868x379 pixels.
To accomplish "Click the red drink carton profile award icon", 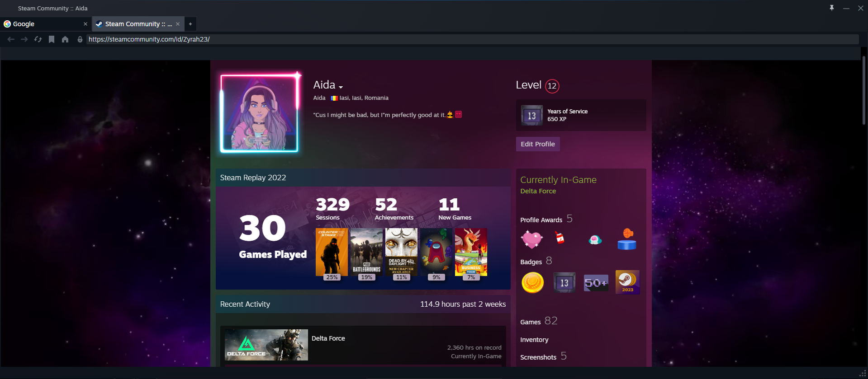I will [560, 238].
